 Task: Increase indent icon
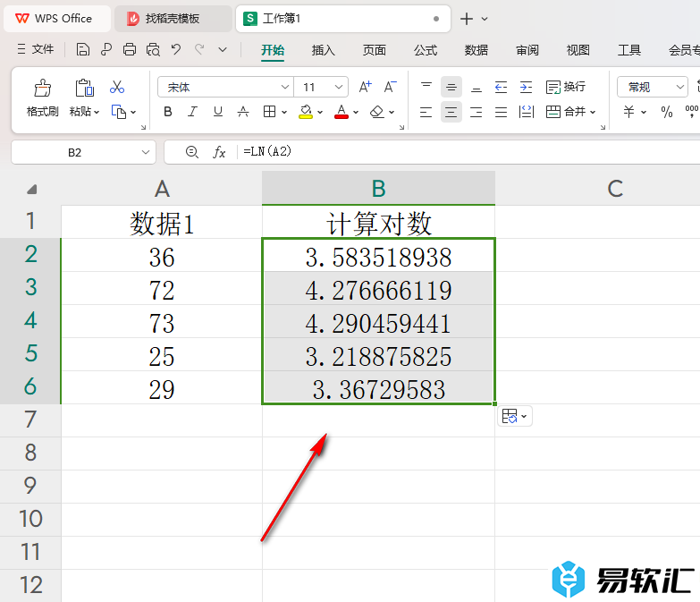526,87
